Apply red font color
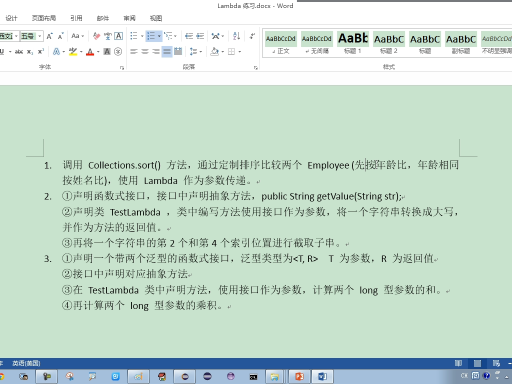This screenshot has width=512, height=384. tap(90, 52)
